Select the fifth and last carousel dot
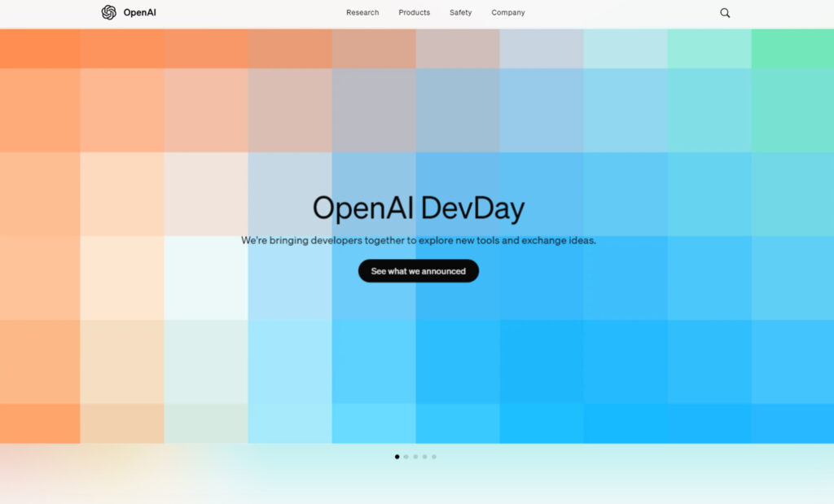 (x=434, y=457)
